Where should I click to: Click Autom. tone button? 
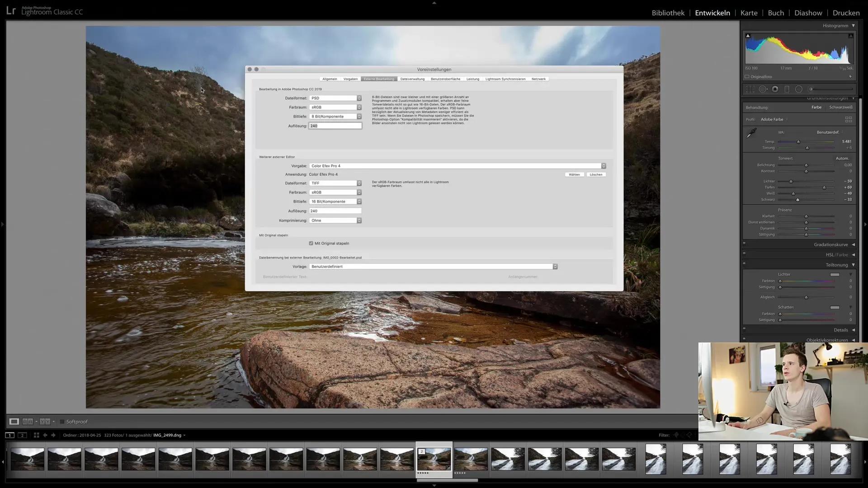coord(842,159)
